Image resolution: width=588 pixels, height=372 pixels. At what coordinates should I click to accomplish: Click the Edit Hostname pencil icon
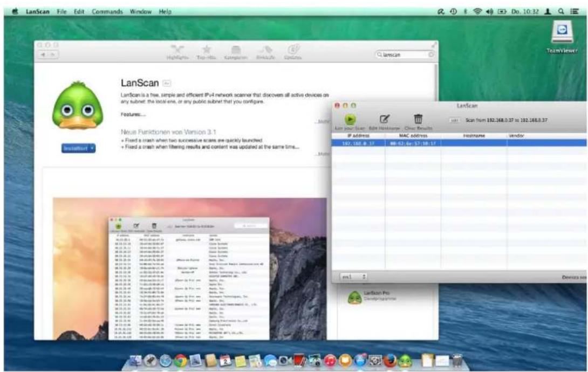click(x=385, y=119)
